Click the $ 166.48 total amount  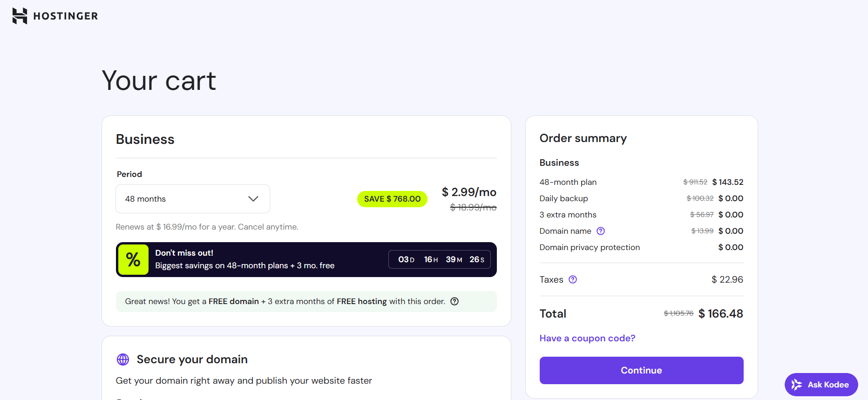721,313
